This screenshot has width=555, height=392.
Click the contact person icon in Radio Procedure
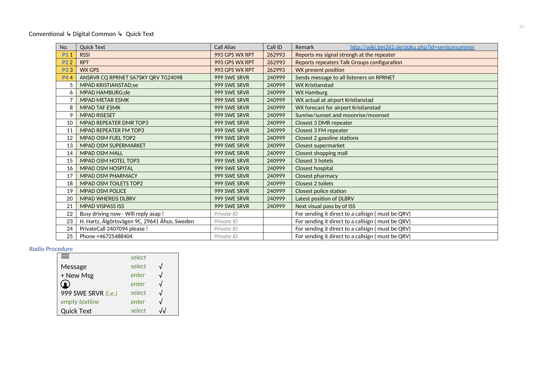[65, 284]
